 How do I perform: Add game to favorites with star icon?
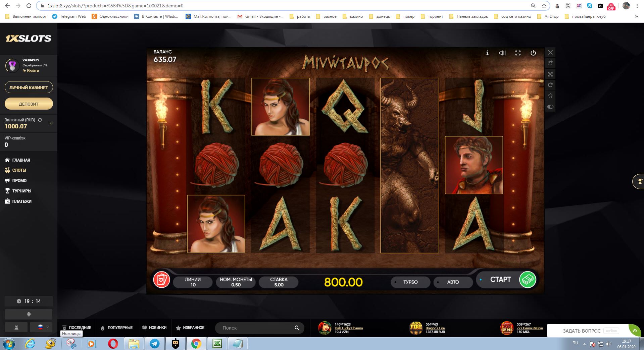click(x=550, y=96)
